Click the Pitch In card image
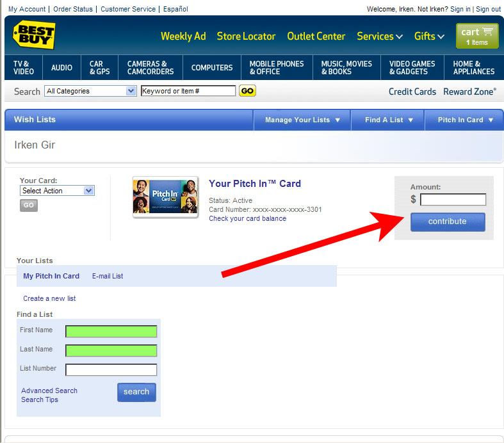The image size is (504, 443). 165,197
